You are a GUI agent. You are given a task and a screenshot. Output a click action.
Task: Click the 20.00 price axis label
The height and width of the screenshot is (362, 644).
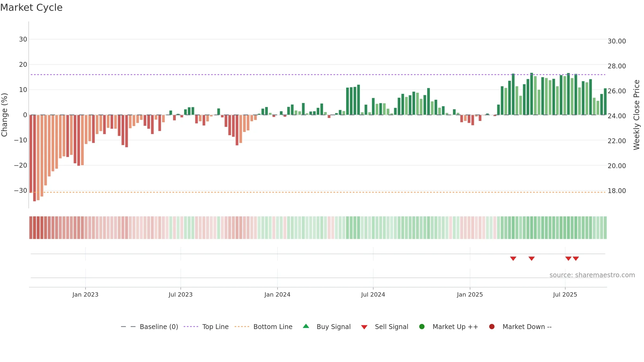pos(617,166)
